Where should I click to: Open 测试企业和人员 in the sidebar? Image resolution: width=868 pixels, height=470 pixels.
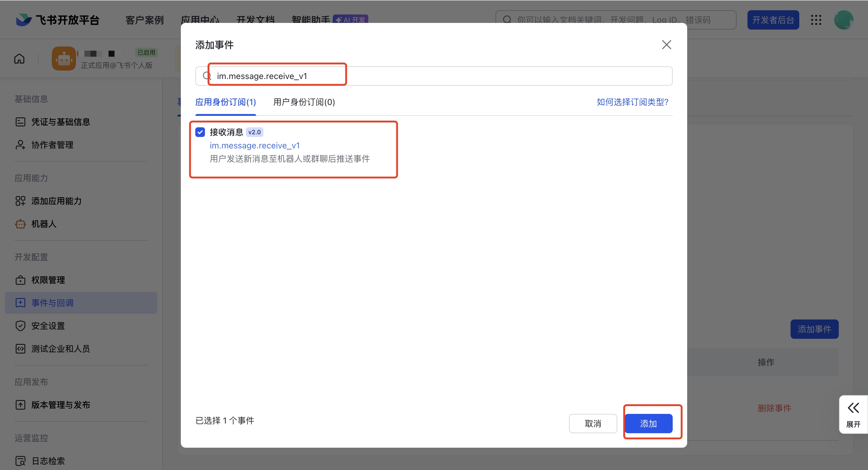click(x=61, y=349)
